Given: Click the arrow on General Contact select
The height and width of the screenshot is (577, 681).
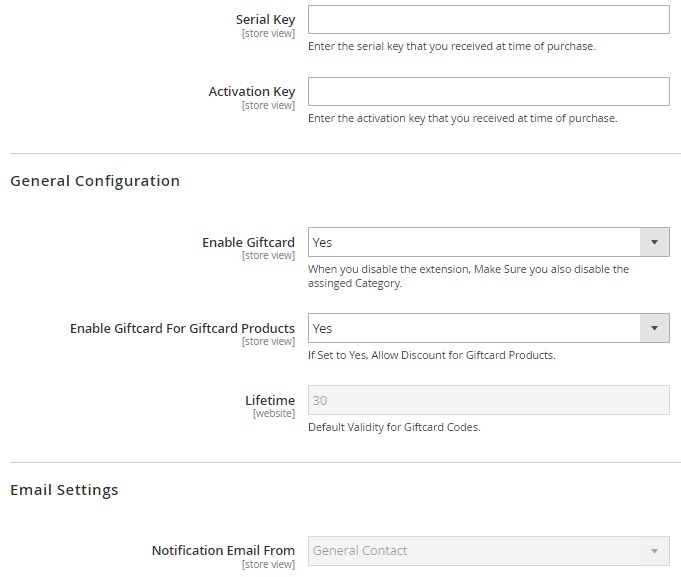Looking at the screenshot, I should click(x=654, y=550).
